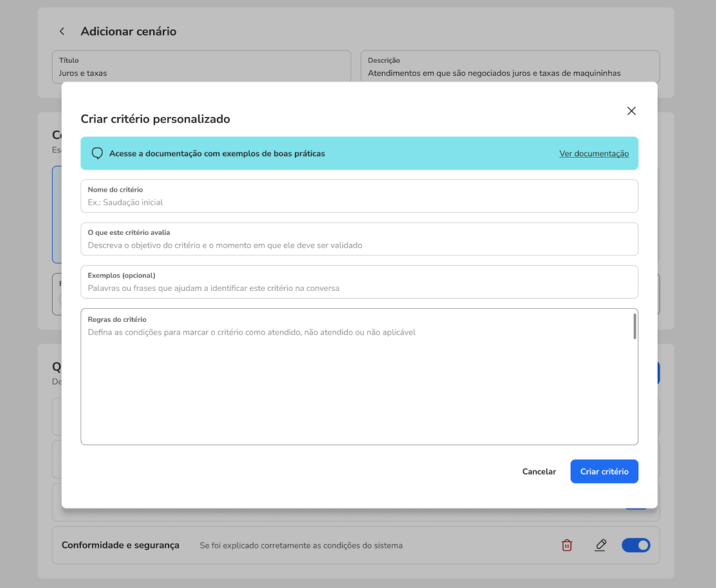
Task: Delete the Conformidade e segurança criterion
Action: [566, 545]
